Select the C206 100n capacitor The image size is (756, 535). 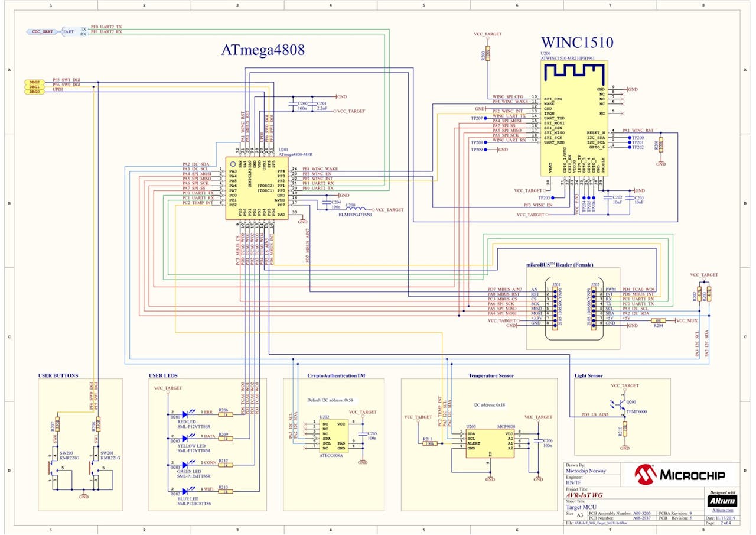pos(537,440)
